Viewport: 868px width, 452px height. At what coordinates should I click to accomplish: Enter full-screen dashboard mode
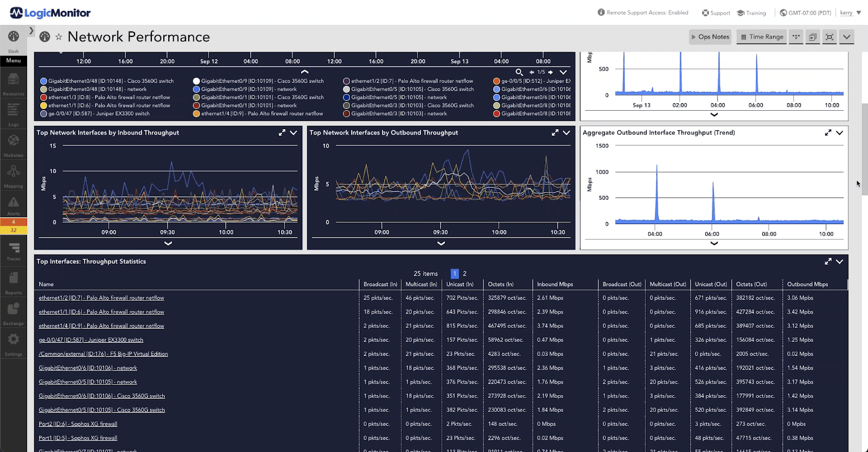[829, 37]
